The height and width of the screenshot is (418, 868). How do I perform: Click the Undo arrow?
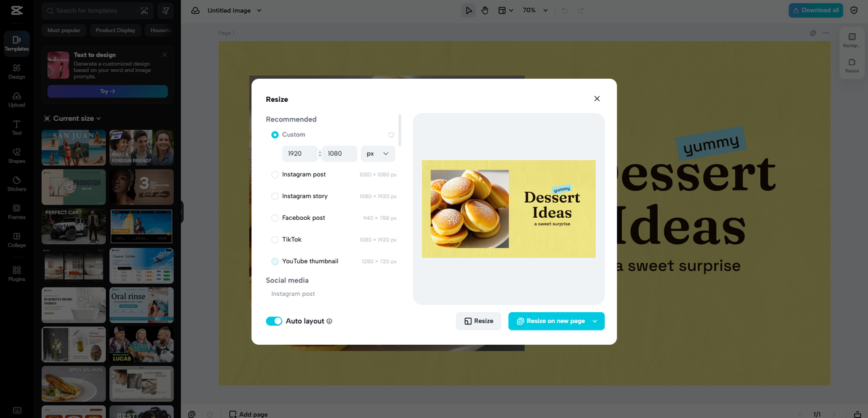pyautogui.click(x=564, y=10)
